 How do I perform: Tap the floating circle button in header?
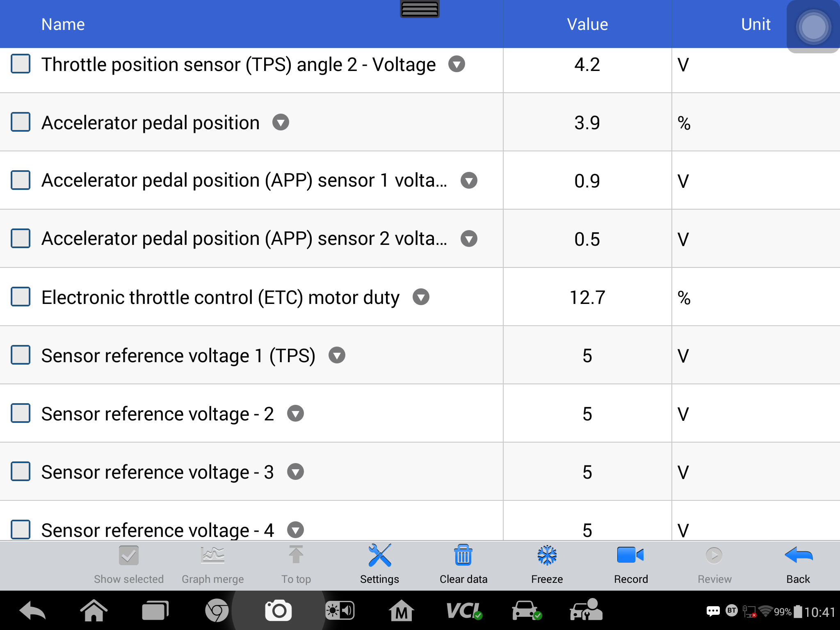pyautogui.click(x=813, y=27)
